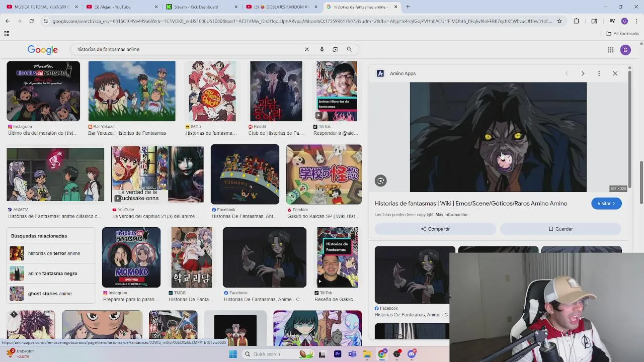Open File Explorer from taskbar
Screen dimensions: 644x362
pos(367,354)
